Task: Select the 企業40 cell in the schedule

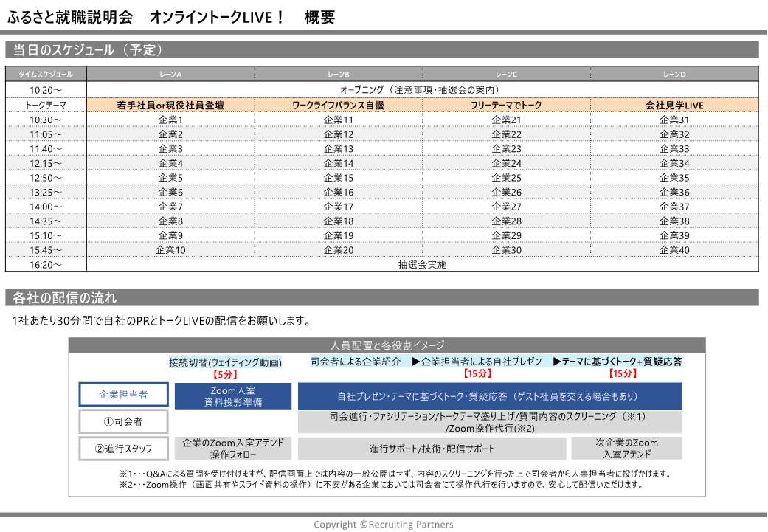Action: click(674, 250)
